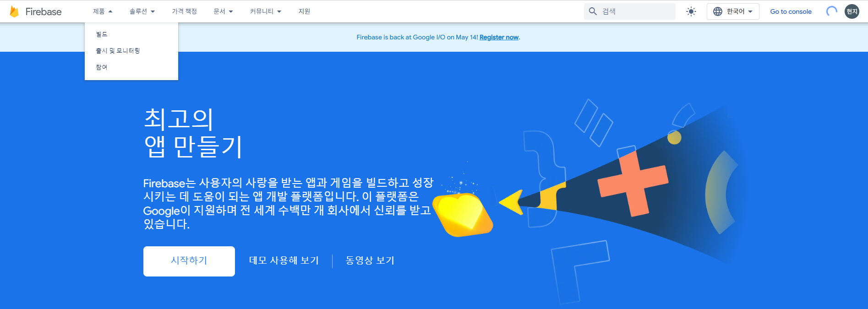Click the globe language icon

tap(718, 11)
